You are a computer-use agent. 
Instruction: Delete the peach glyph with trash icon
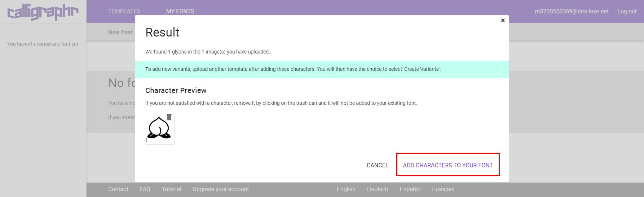click(x=169, y=117)
